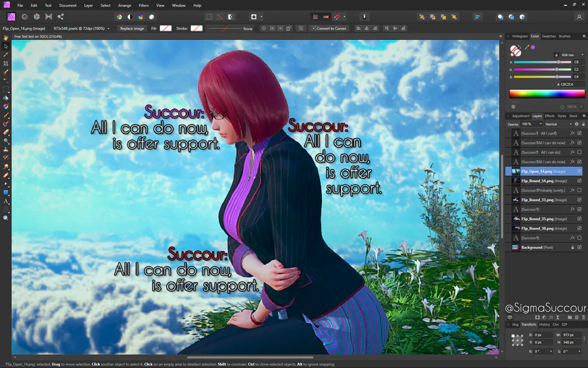The height and width of the screenshot is (368, 588).
Task: Click the hex colour value field
Action: pyautogui.click(x=572, y=84)
